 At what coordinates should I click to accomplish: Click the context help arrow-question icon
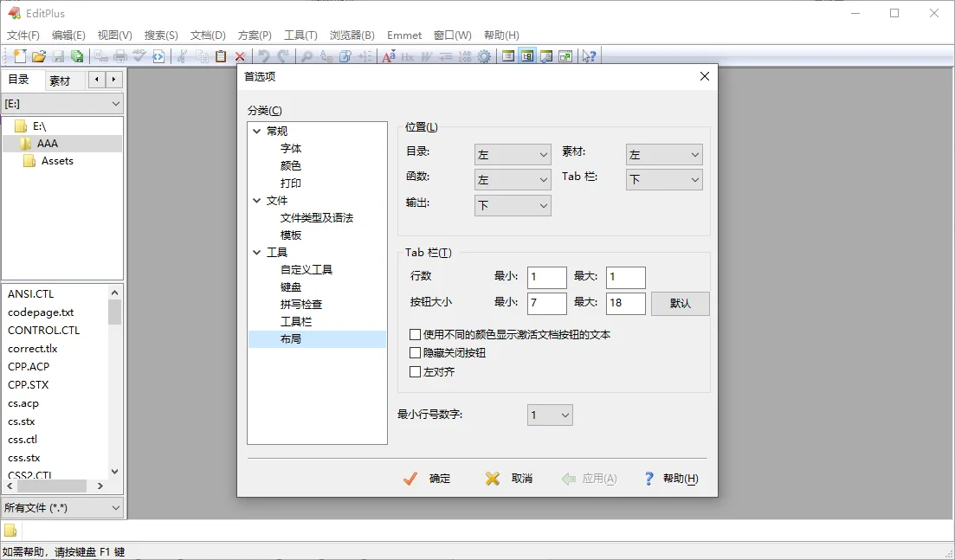pos(589,56)
